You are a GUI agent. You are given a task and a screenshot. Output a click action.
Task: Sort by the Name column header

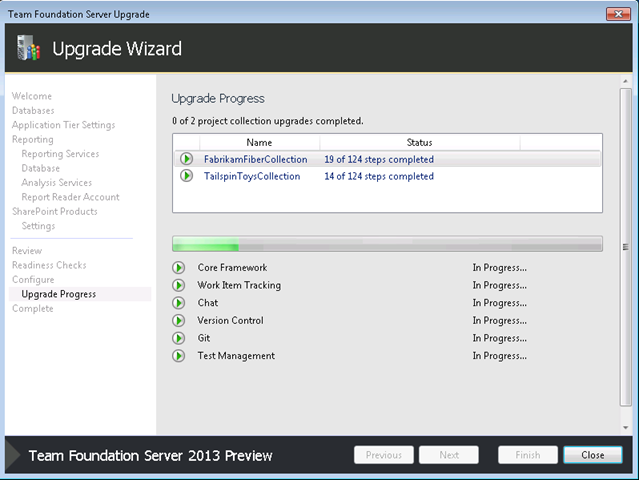[x=259, y=143]
